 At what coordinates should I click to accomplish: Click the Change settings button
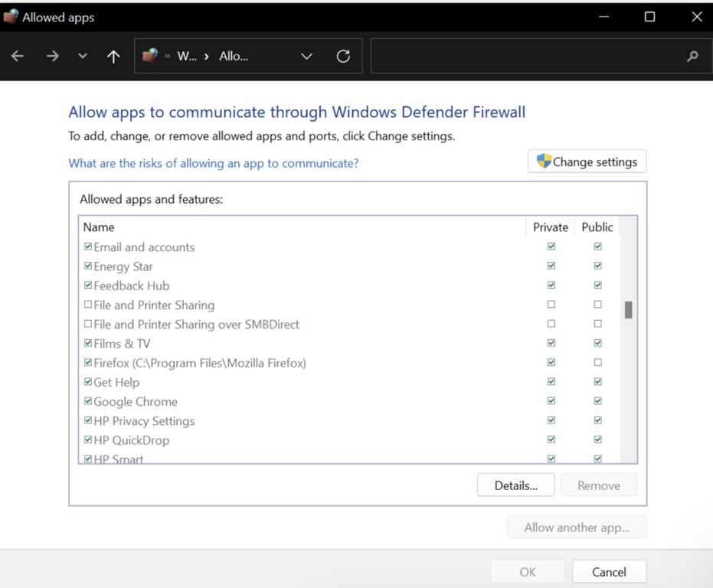(587, 161)
